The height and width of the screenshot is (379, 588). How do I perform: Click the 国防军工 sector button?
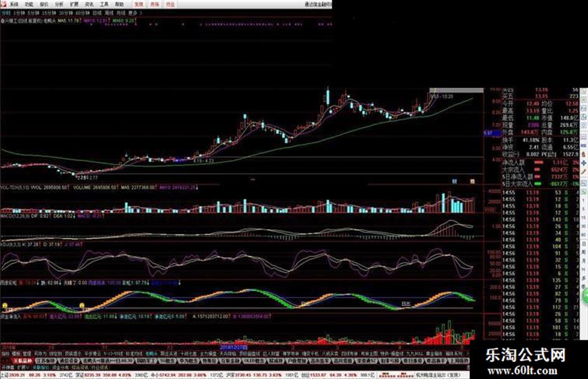click(x=145, y=360)
